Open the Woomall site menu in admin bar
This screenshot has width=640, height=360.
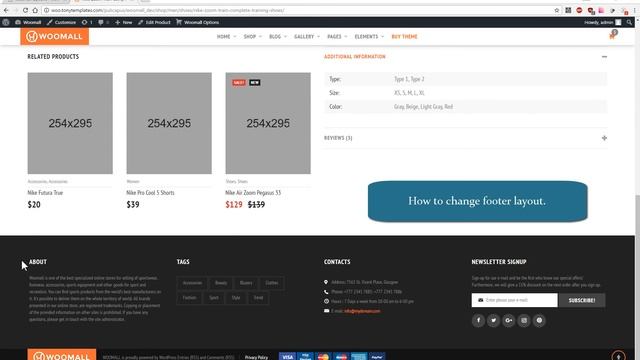click(x=28, y=22)
